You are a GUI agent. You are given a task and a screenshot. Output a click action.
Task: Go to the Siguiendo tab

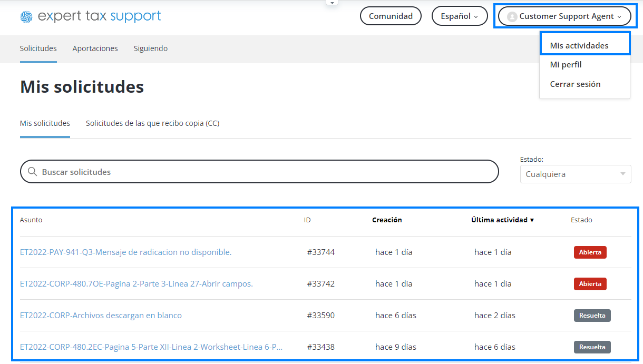click(x=150, y=48)
